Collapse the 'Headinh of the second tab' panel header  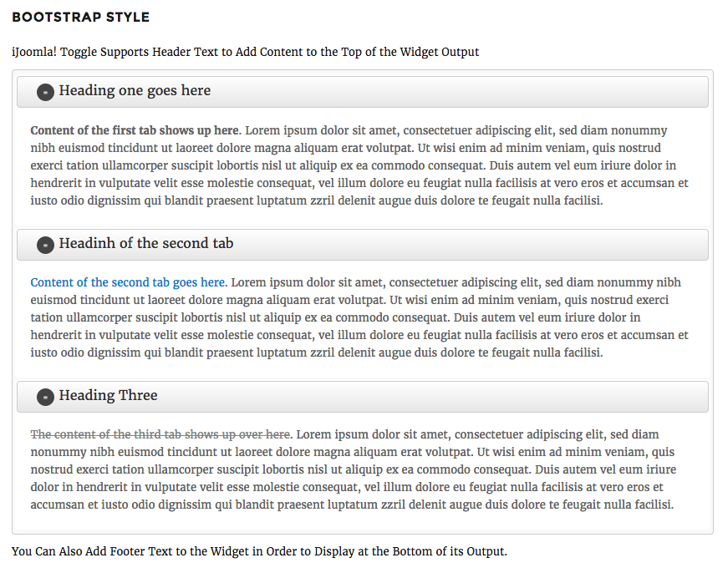coord(363,245)
